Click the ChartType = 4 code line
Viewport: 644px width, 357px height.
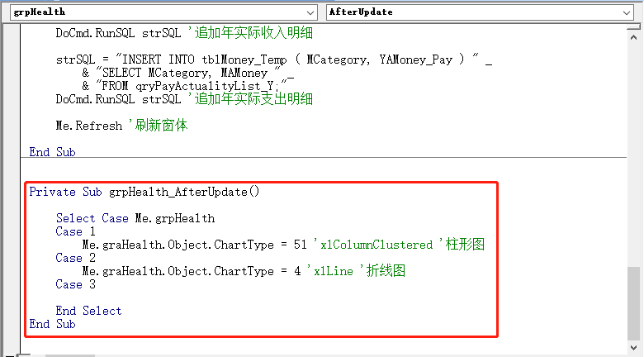(244, 271)
